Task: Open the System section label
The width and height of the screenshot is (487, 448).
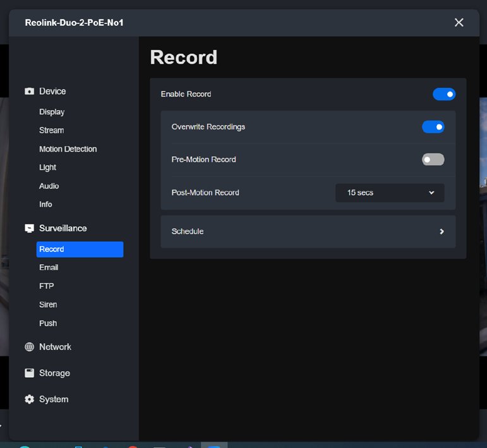Action: [54, 399]
